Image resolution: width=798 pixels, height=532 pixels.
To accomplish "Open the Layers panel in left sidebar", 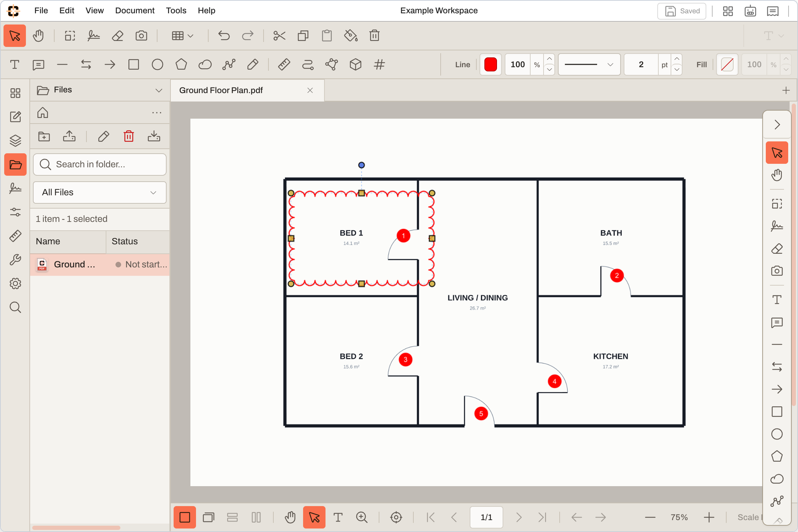I will pyautogui.click(x=15, y=141).
